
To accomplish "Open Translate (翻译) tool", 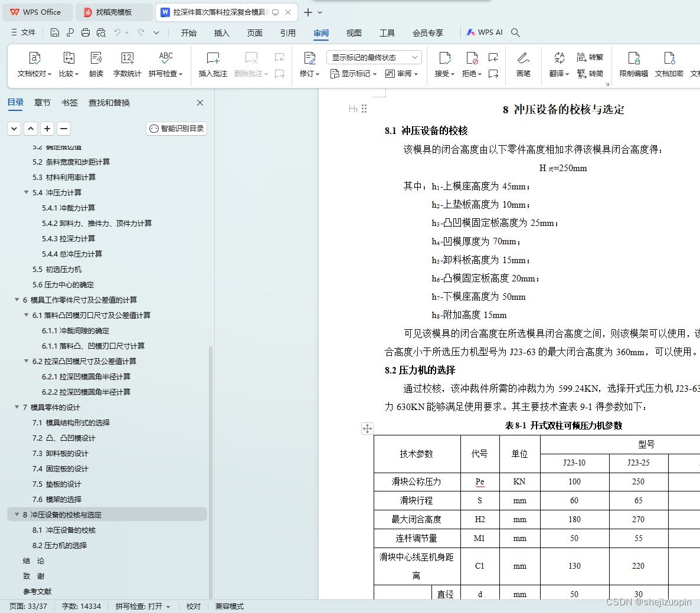I will pos(559,65).
